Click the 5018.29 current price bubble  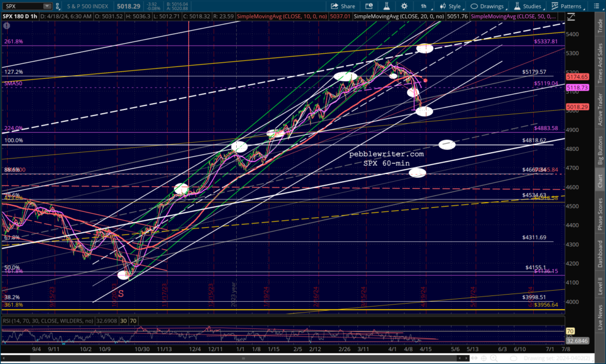[x=578, y=107]
